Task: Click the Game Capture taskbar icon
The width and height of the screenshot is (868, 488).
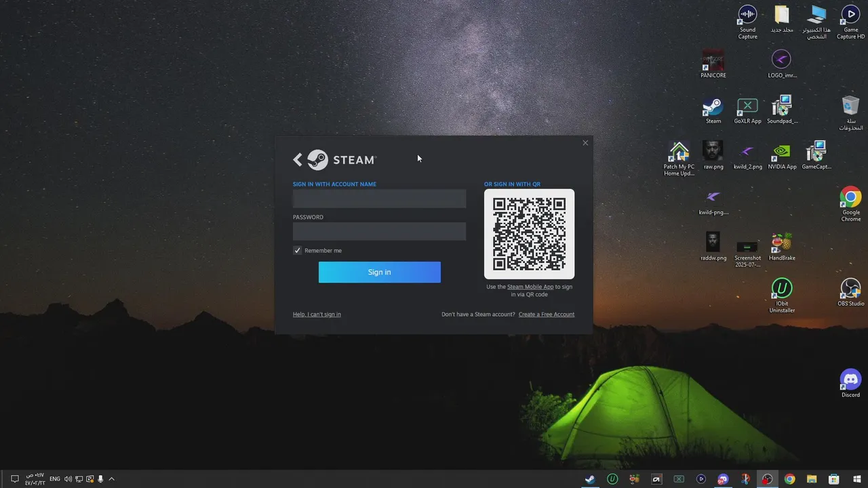Action: 701,479
